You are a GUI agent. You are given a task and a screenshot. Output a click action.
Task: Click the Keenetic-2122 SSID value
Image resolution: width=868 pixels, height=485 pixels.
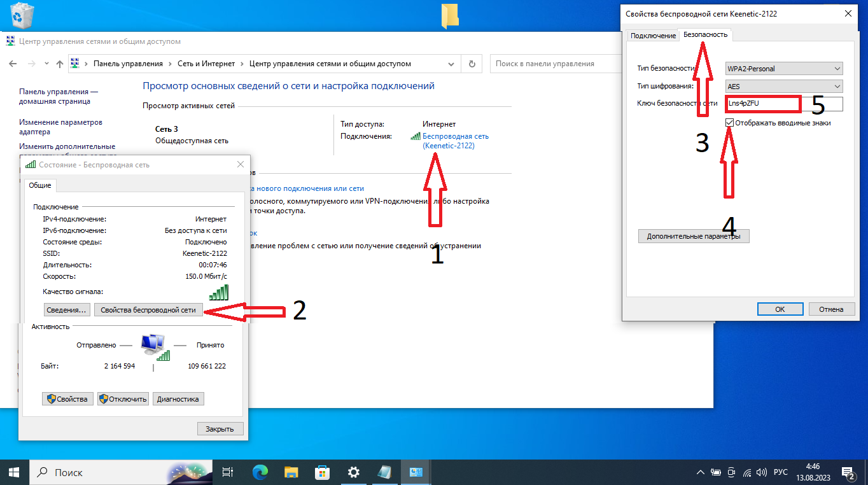(204, 253)
